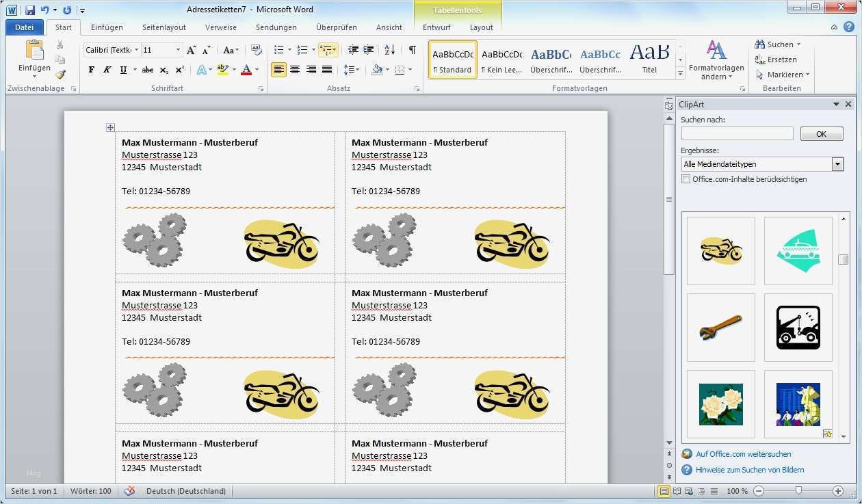Click the Save icon in the quick access toolbar

[x=30, y=10]
